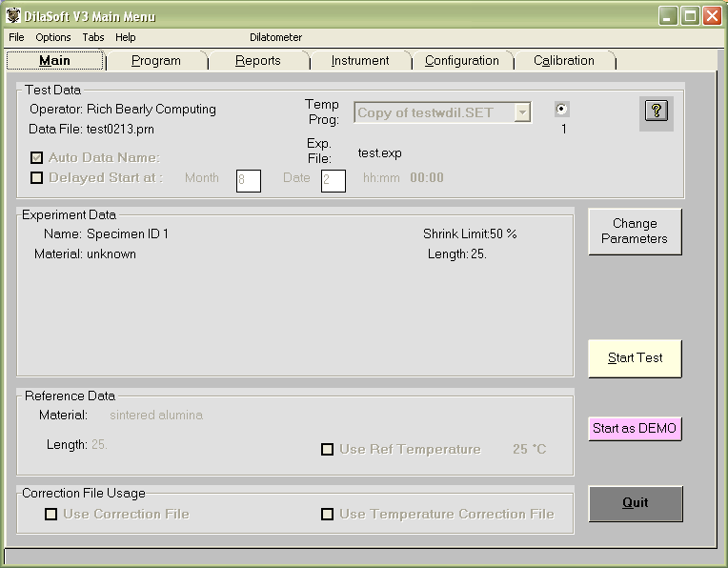Switch to the Calibration tab

click(x=564, y=60)
